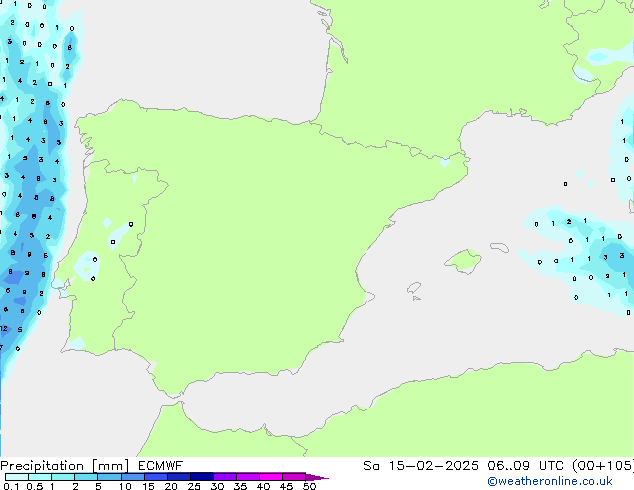Click the 20–25 mm legend color swatch
The image size is (634, 490).
tap(178, 477)
